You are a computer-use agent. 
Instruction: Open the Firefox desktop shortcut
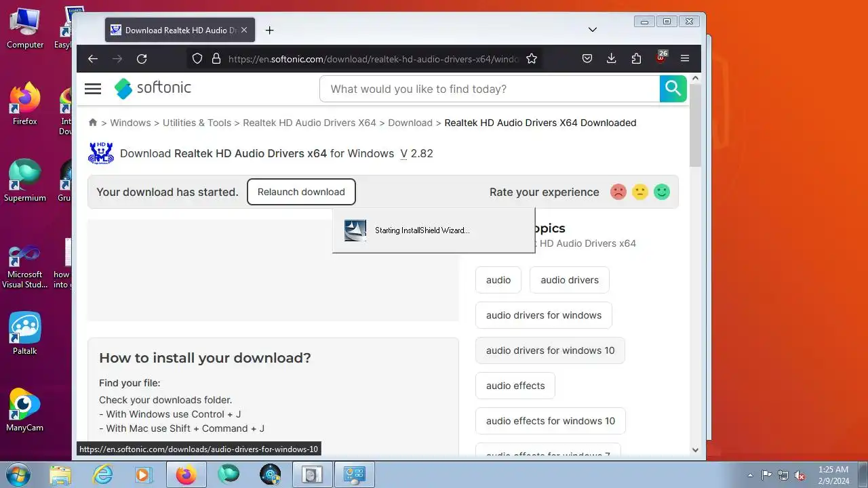click(x=25, y=104)
